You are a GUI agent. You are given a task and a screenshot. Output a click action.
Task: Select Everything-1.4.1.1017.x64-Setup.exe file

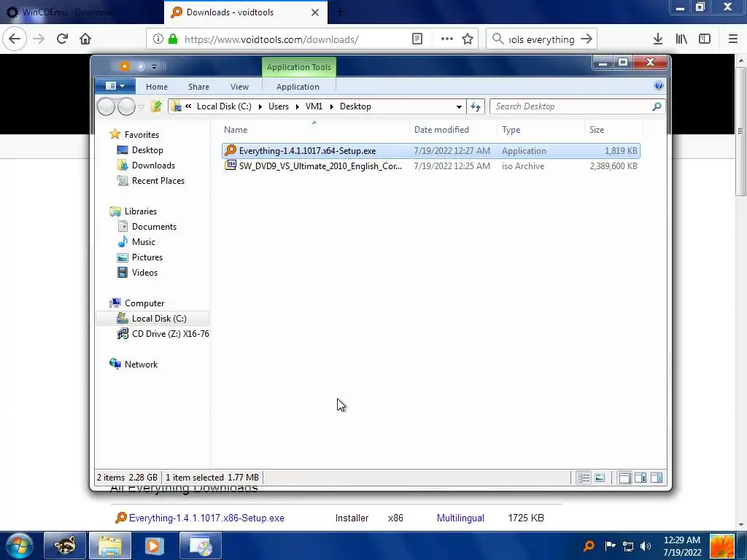pyautogui.click(x=430, y=150)
